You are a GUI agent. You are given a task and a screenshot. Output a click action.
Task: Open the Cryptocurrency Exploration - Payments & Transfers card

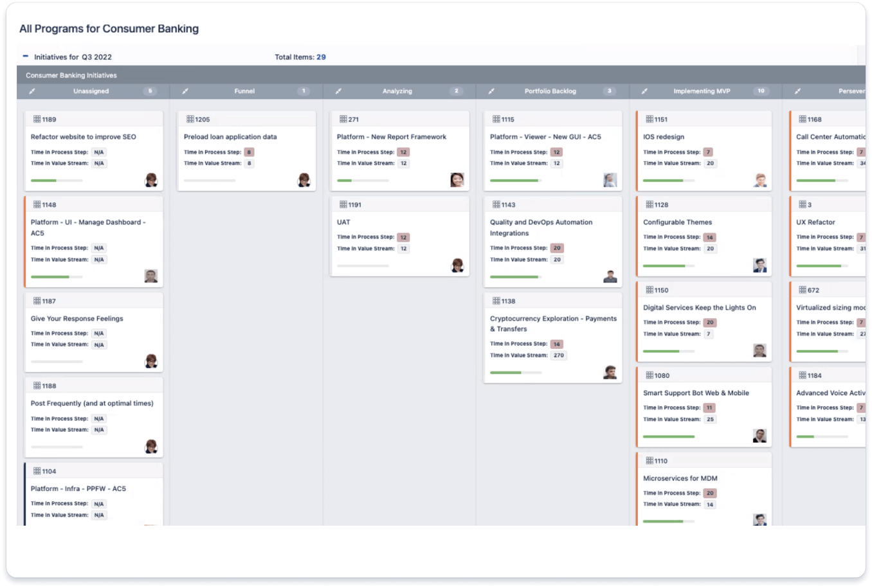[552, 323]
